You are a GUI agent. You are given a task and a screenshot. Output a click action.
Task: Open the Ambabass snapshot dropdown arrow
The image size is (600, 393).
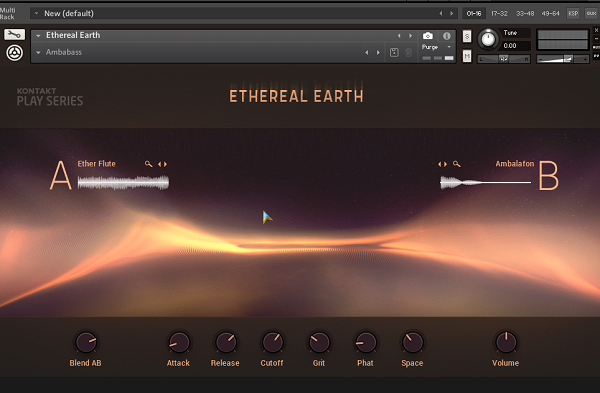click(38, 52)
